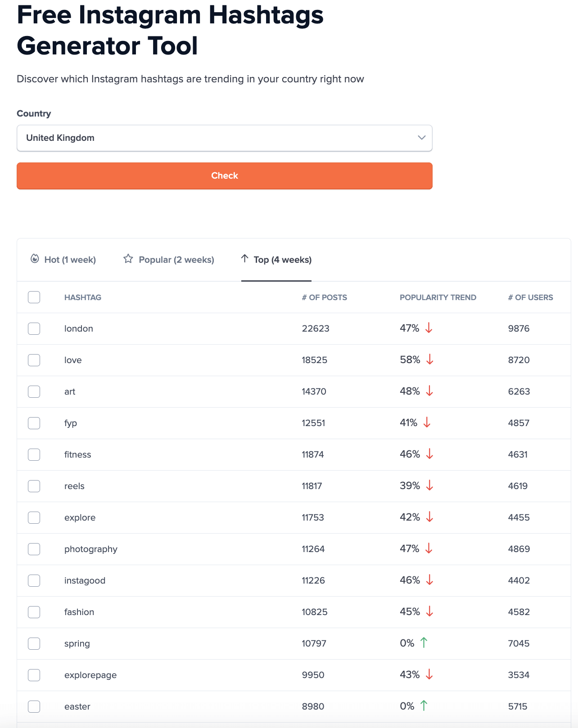Viewport: 578px width, 728px height.
Task: Sort by # OF POSTS column header
Action: pos(324,297)
